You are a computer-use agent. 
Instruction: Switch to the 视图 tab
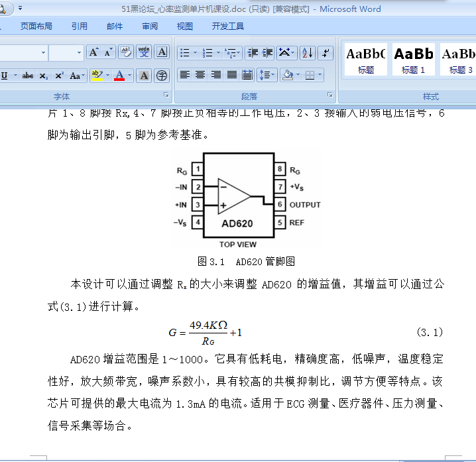tap(185, 27)
